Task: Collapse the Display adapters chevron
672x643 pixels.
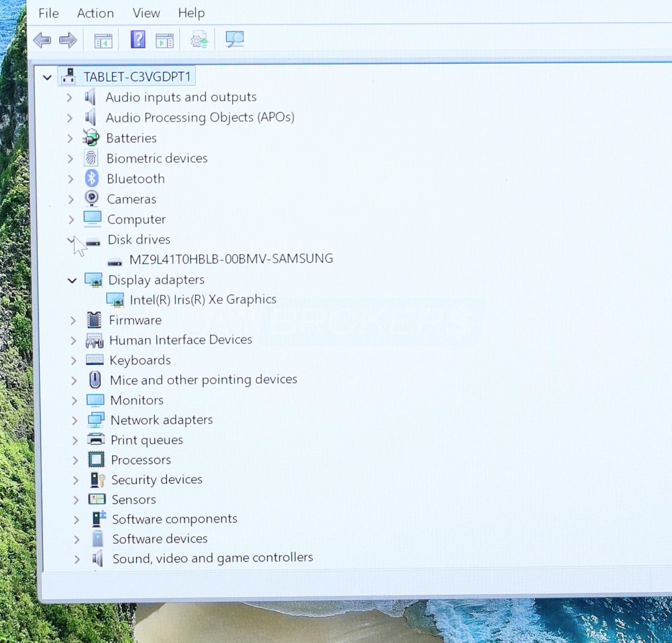Action: 72,280
